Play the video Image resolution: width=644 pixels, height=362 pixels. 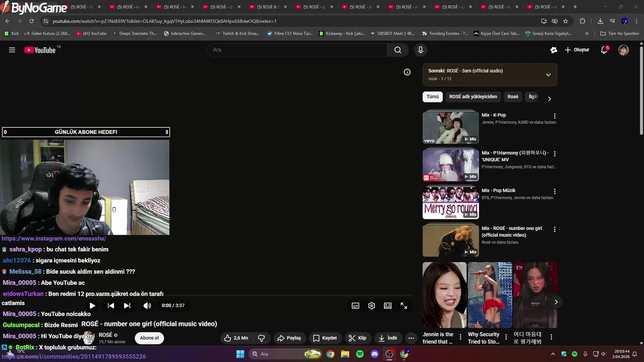92,306
